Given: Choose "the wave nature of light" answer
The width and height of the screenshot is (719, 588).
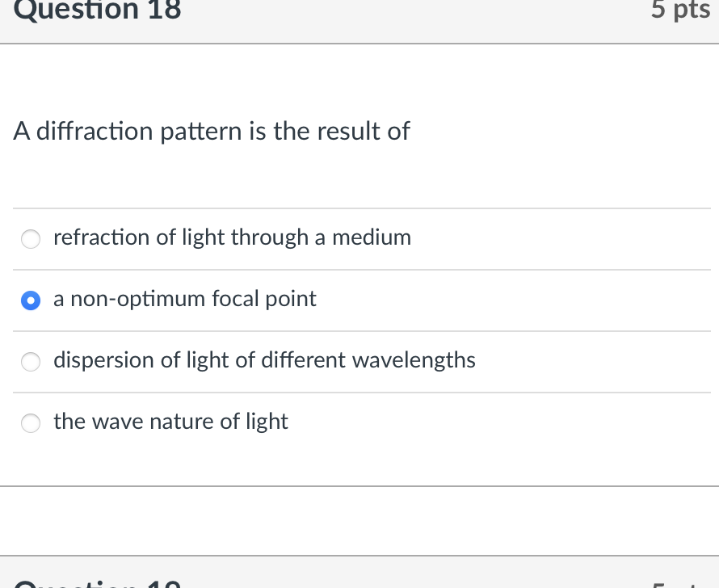Looking at the screenshot, I should tap(31, 423).
